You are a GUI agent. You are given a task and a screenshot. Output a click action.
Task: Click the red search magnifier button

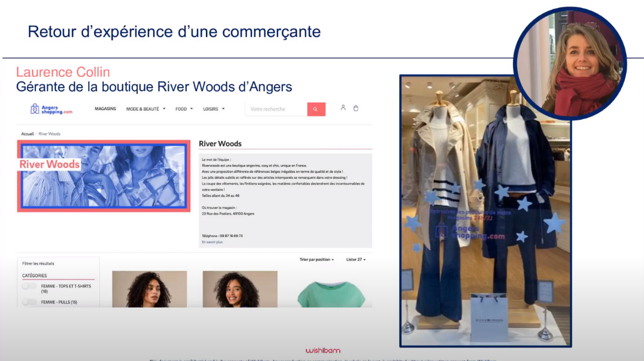[316, 109]
